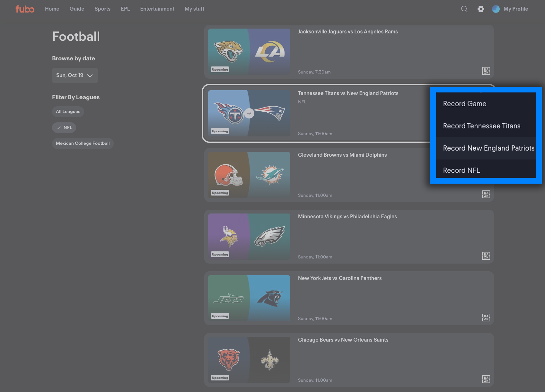Toggle the checked NFL league filter
This screenshot has width=545, height=392.
tap(64, 127)
